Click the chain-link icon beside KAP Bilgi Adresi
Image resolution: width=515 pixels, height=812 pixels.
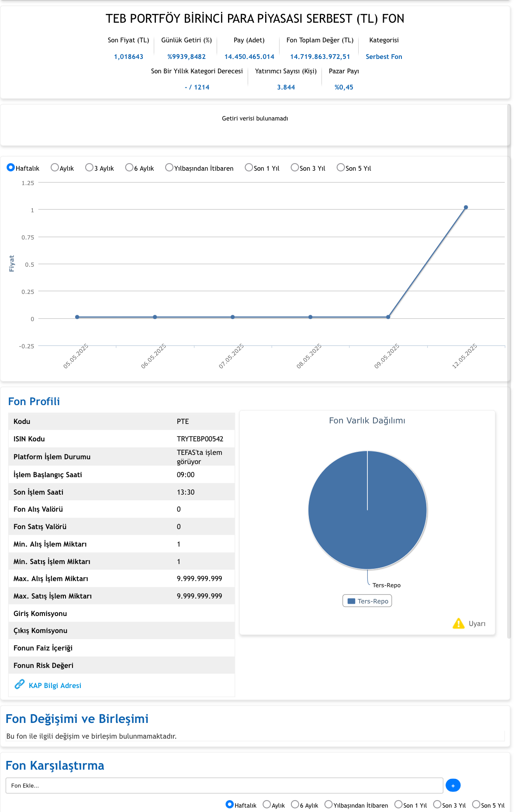tap(19, 684)
